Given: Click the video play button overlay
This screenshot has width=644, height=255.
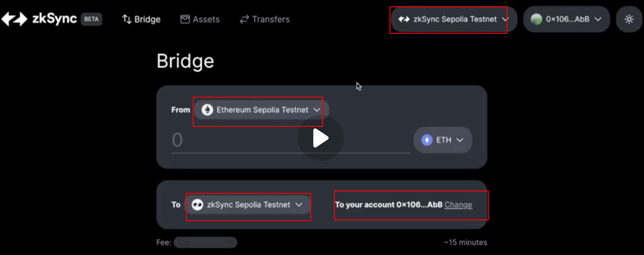Looking at the screenshot, I should tap(321, 138).
